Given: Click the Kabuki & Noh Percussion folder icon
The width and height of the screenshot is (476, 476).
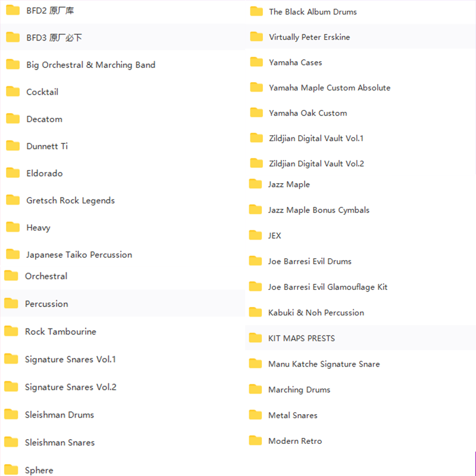Looking at the screenshot, I should coord(255,312).
